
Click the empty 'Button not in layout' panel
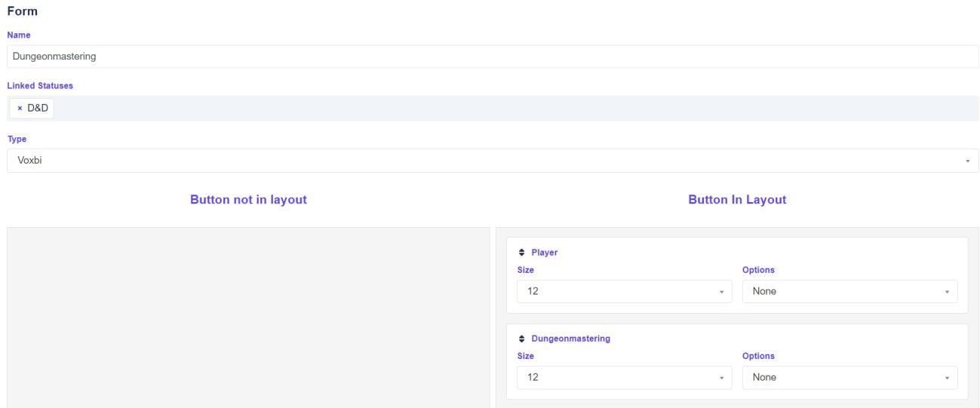click(248, 317)
